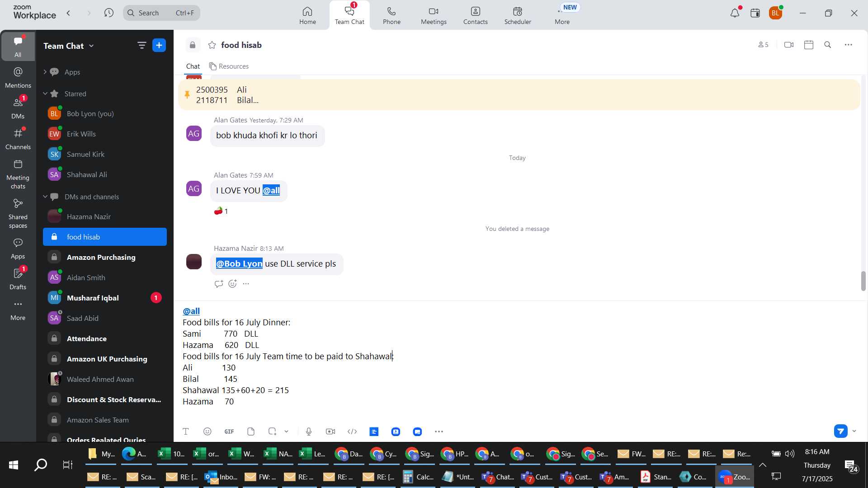Image resolution: width=868 pixels, height=488 pixels.
Task: Collapse DMs and channels section
Action: tap(45, 197)
